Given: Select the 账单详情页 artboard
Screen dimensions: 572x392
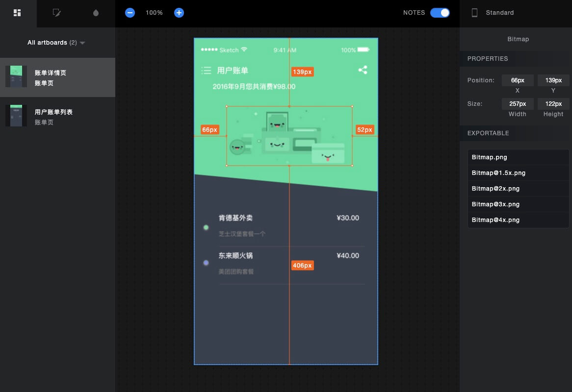Looking at the screenshot, I should 57,77.
